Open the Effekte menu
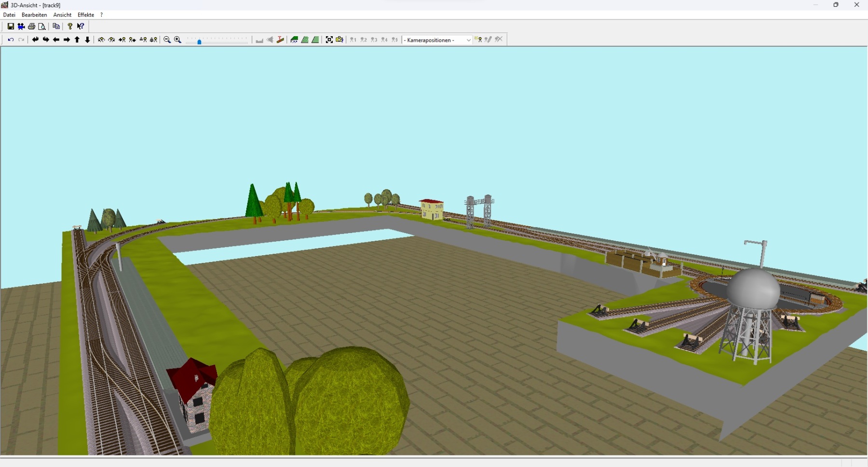868x467 pixels. [x=86, y=15]
